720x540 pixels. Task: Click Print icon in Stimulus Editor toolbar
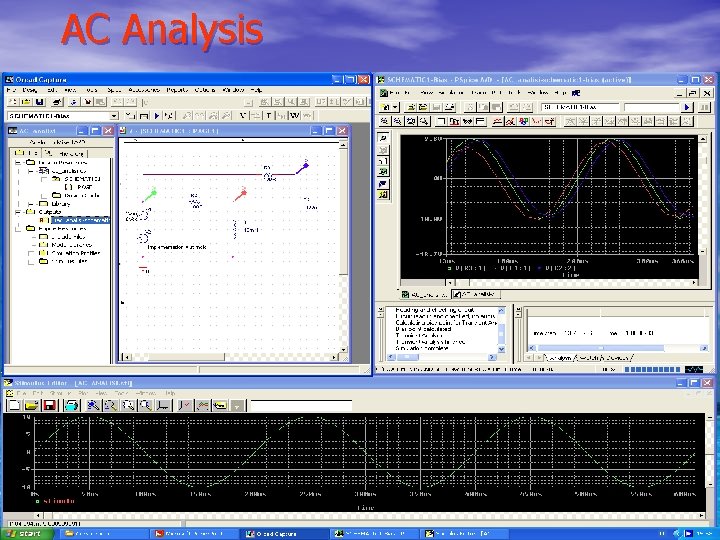pyautogui.click(x=72, y=405)
